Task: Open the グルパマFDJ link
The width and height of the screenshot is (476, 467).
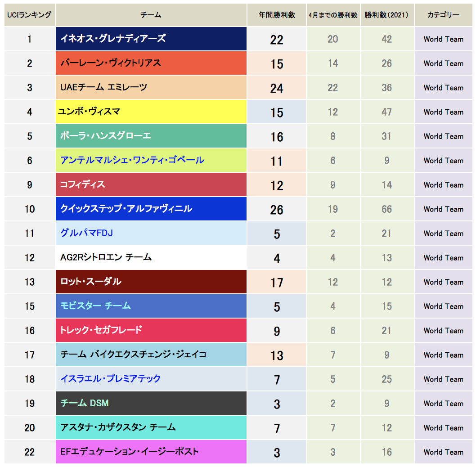Action: [x=86, y=233]
